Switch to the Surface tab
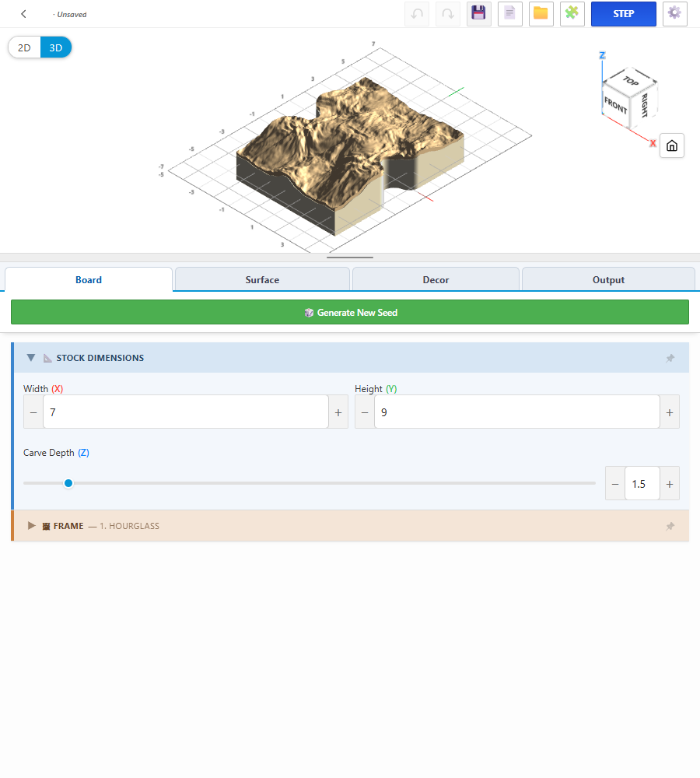The height and width of the screenshot is (778, 700). [x=262, y=280]
